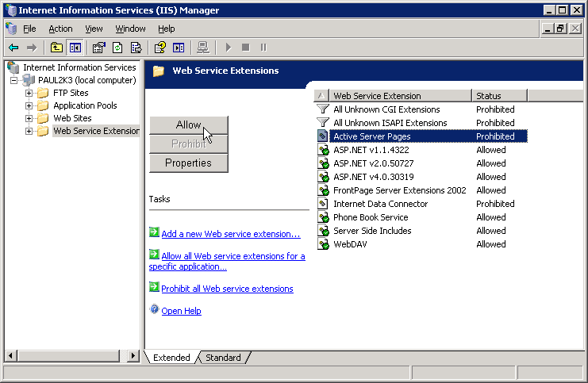Click the Server Side Includes row icon
The width and height of the screenshot is (588, 383).
[x=323, y=231]
